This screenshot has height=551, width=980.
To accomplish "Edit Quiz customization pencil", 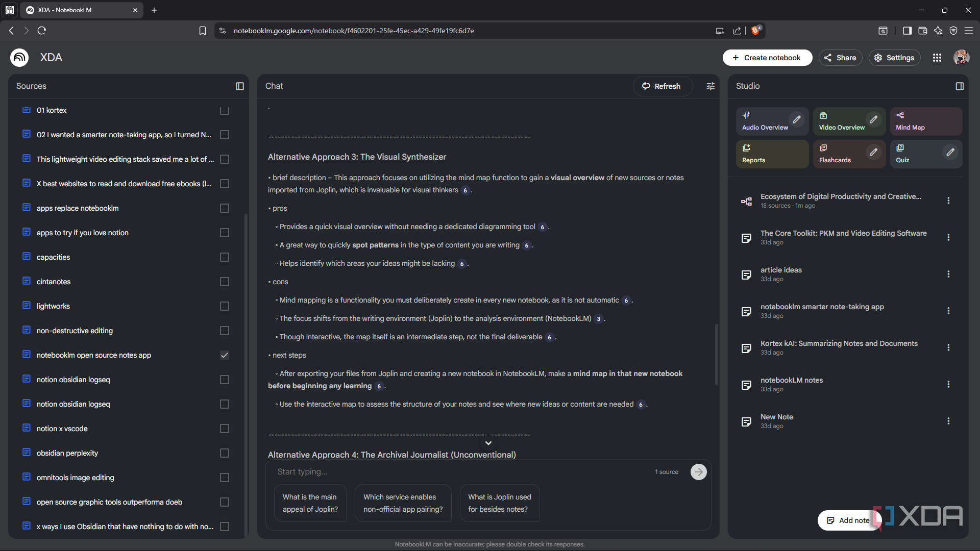I will (x=950, y=152).
